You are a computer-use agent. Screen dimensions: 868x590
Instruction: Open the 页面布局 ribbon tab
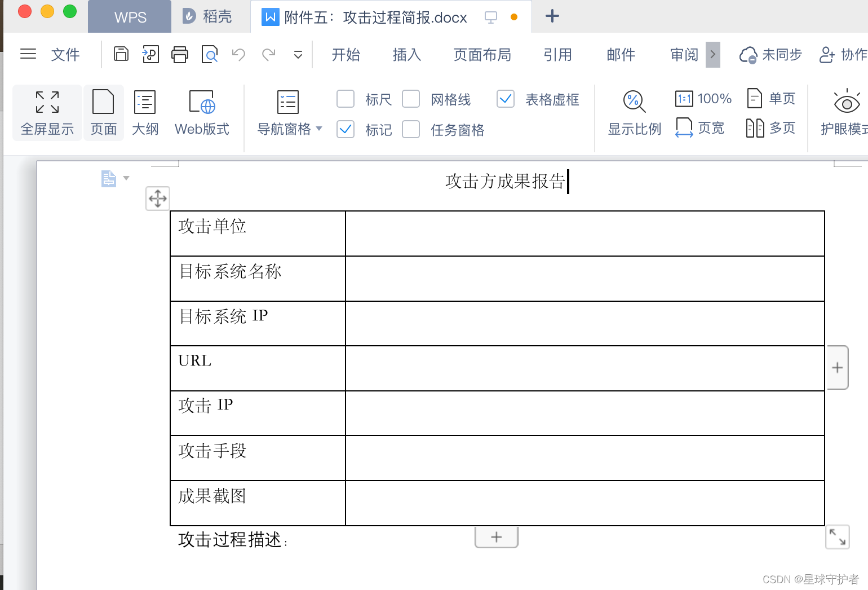482,55
